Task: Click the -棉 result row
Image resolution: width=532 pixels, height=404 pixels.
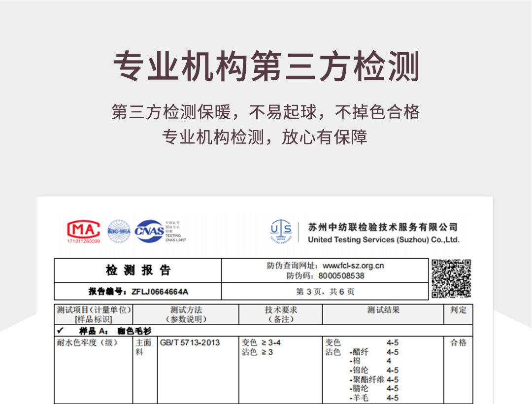Action: click(370, 361)
